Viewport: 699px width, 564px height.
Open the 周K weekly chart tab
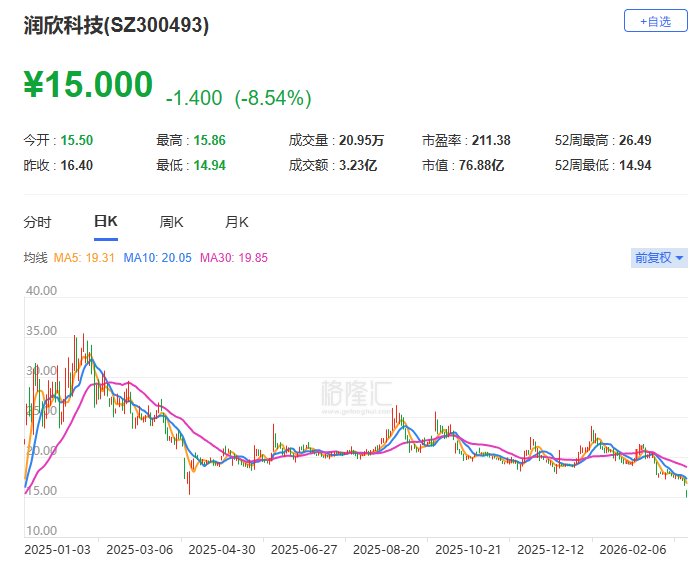pos(171,222)
